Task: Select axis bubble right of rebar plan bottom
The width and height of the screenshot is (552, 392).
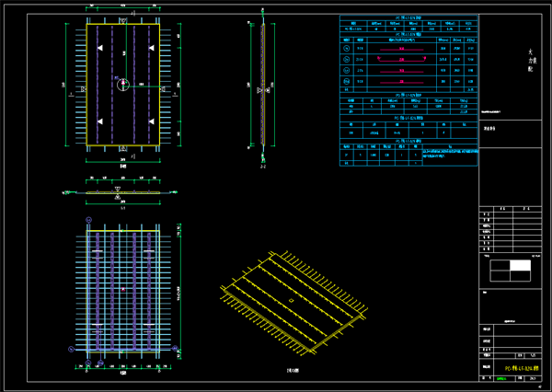Action: coord(175,349)
